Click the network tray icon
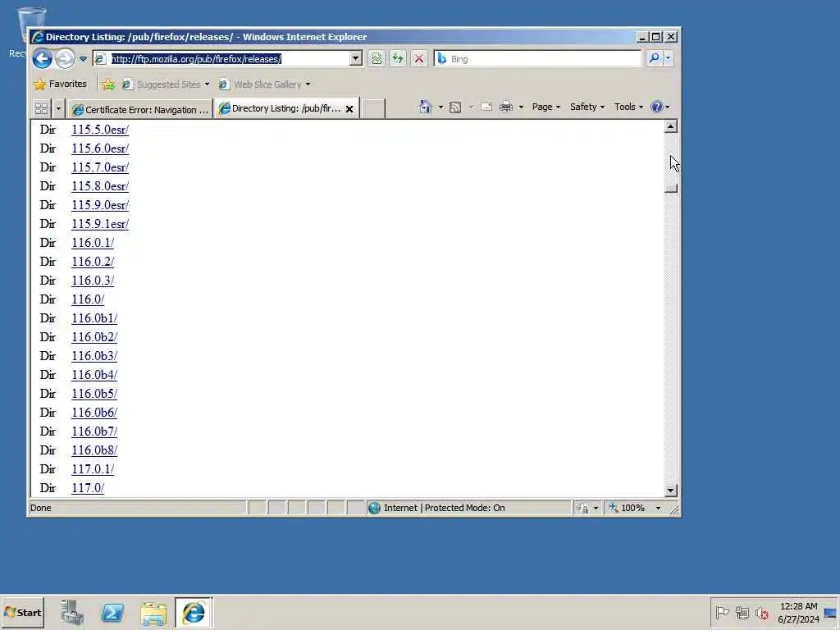840x630 pixels. point(742,612)
